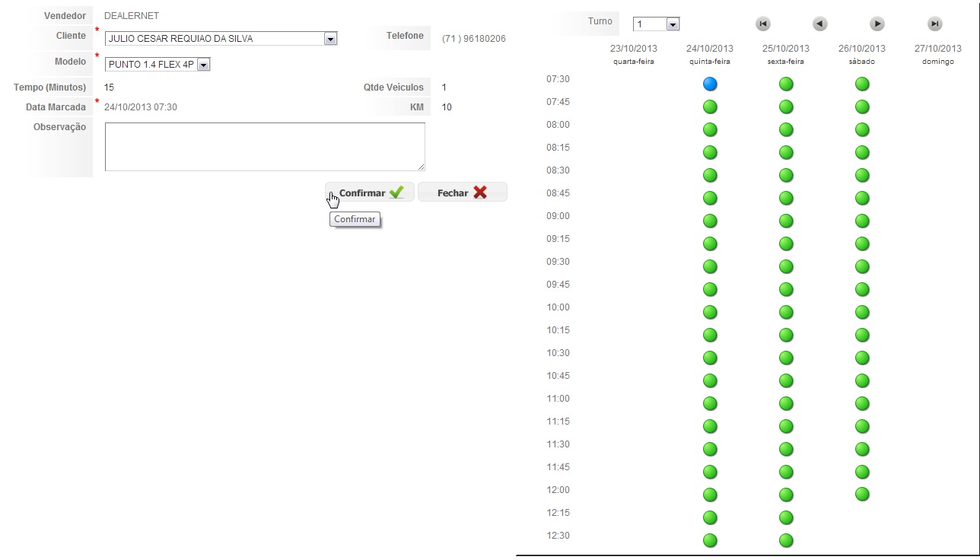Select 11:15 slot on 26/10/2013

click(x=862, y=426)
